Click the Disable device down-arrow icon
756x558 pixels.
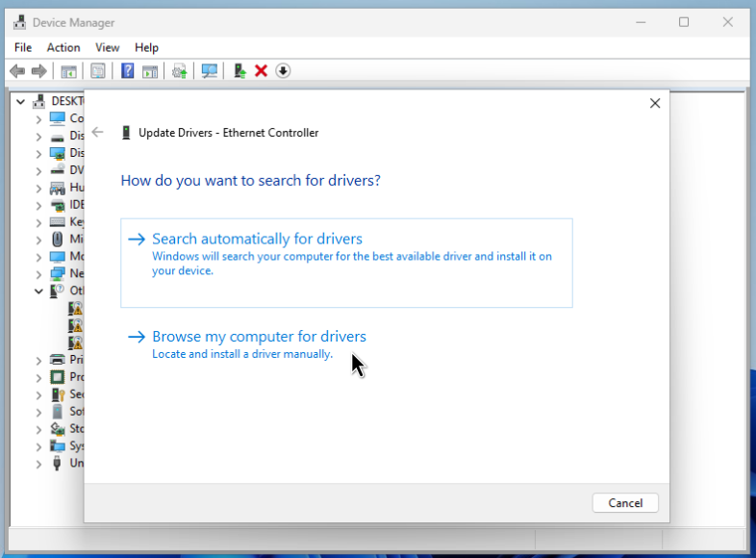pos(283,71)
